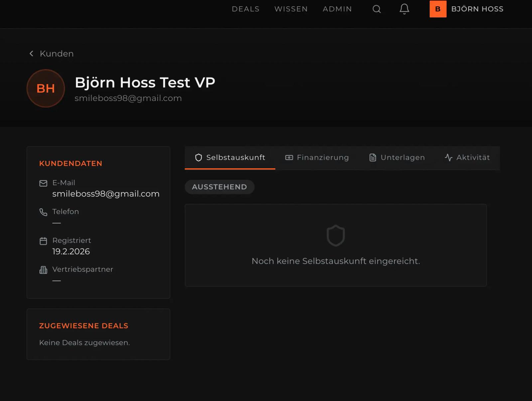Click the back chevron beside Kunden
Screen dimensions: 532x401
(31, 53)
